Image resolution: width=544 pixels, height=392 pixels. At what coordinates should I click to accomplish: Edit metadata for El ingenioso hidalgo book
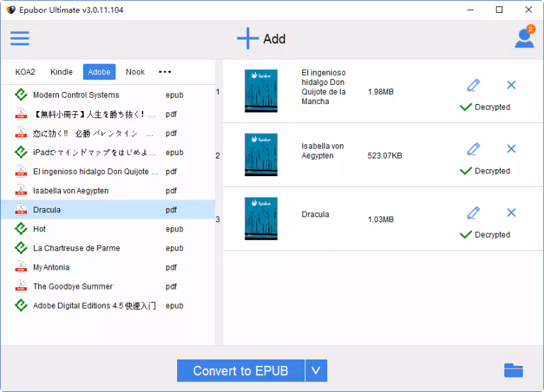click(474, 85)
